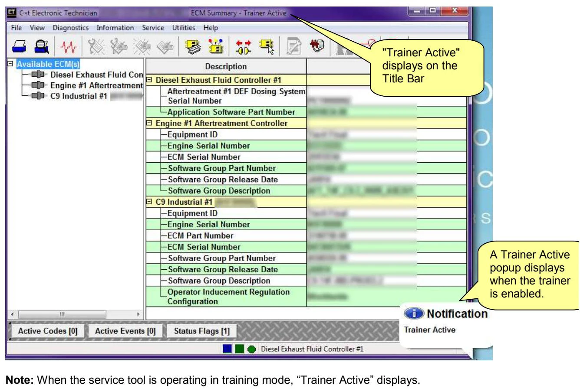Click status bar text Diesel Exhaust Fluid Controller #1

pyautogui.click(x=312, y=349)
